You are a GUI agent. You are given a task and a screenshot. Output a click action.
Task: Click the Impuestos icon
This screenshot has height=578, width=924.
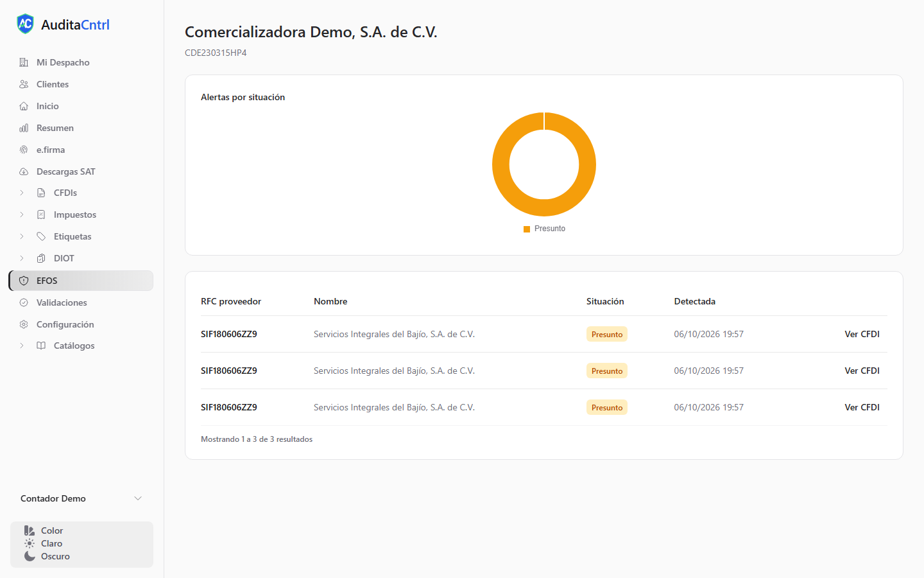tap(41, 215)
